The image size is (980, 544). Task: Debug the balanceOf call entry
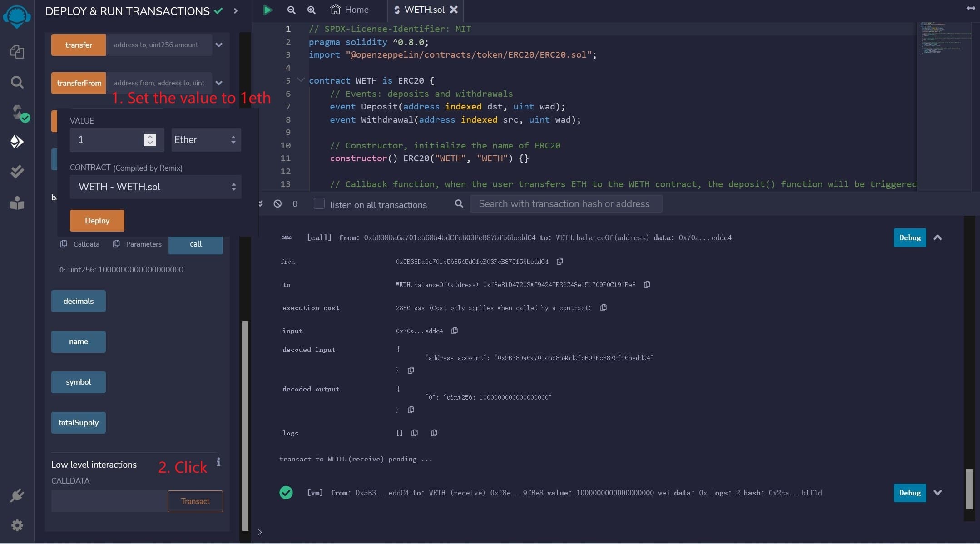[x=910, y=238]
